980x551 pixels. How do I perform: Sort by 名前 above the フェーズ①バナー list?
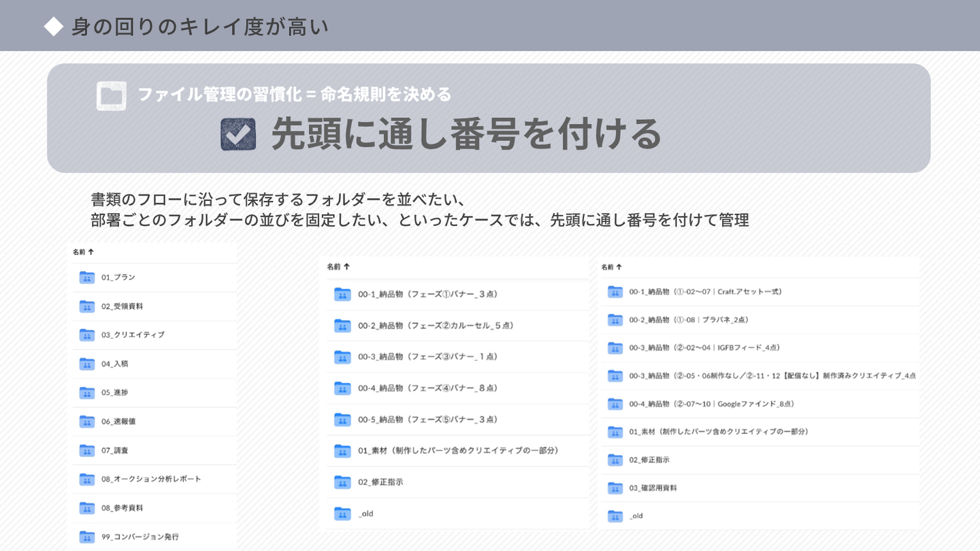point(338,267)
